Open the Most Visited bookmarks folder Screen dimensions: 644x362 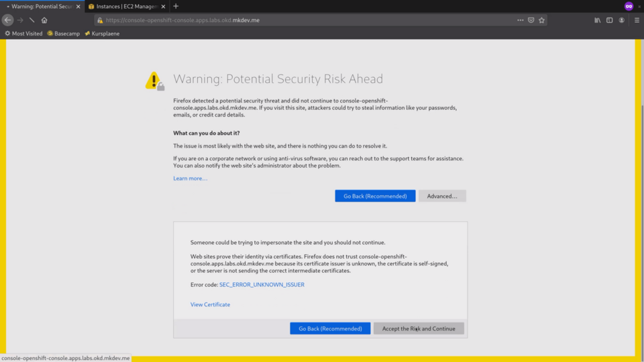point(24,34)
